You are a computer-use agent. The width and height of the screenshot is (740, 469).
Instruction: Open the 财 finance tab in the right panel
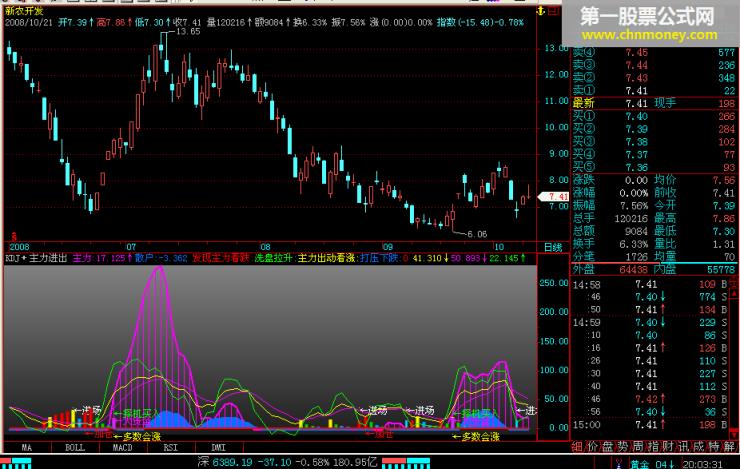tap(668, 446)
